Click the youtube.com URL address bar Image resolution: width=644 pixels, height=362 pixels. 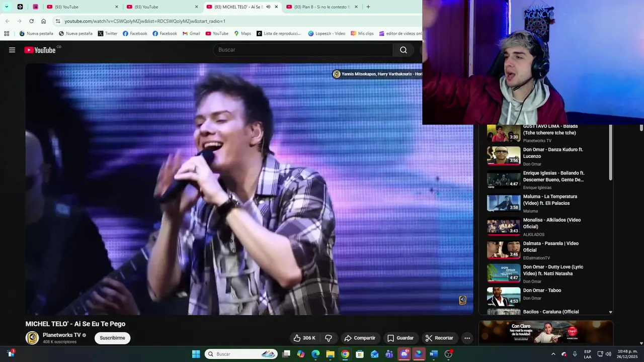coord(236,21)
